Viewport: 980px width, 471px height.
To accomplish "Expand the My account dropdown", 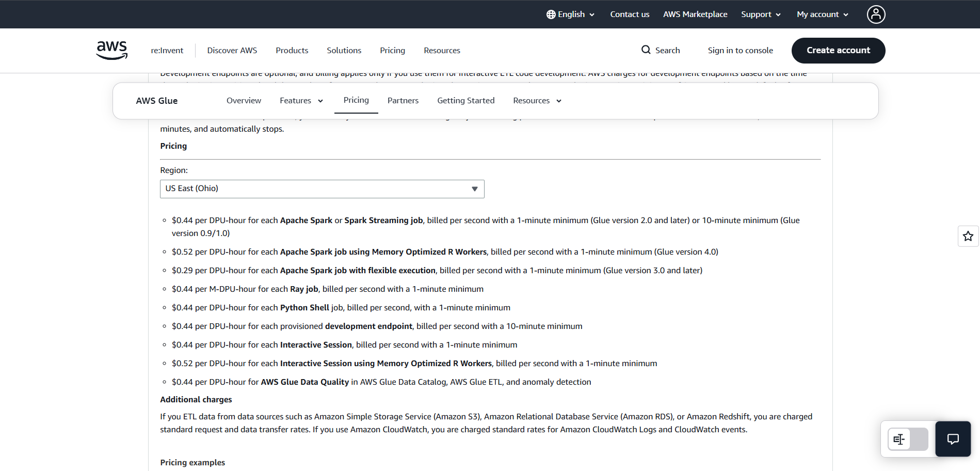I will 823,14.
